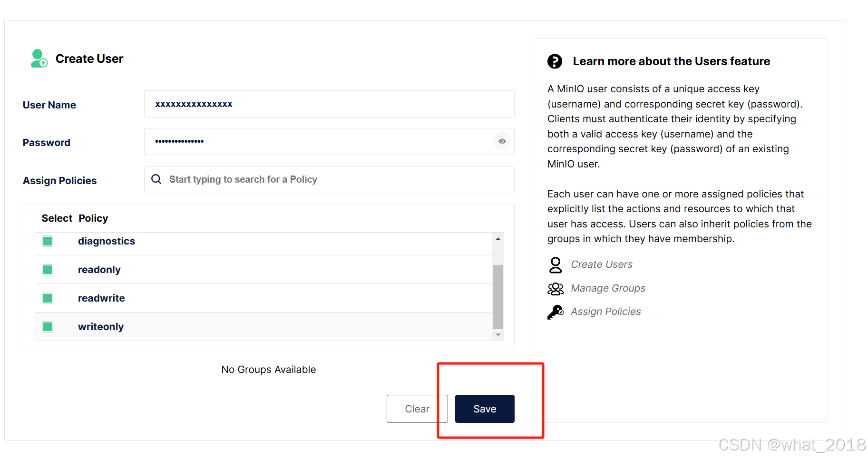
Task: Click the policy list scrollbar thumb
Action: point(498,296)
